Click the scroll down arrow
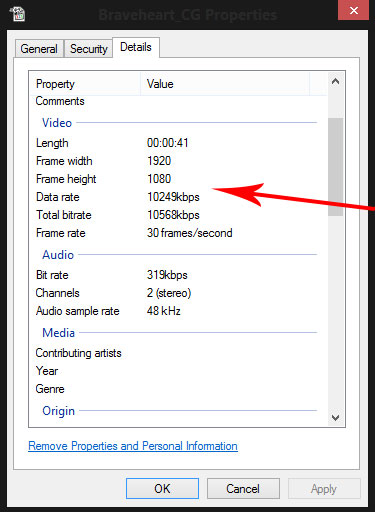Viewport: 375px width, 512px height. coord(335,417)
